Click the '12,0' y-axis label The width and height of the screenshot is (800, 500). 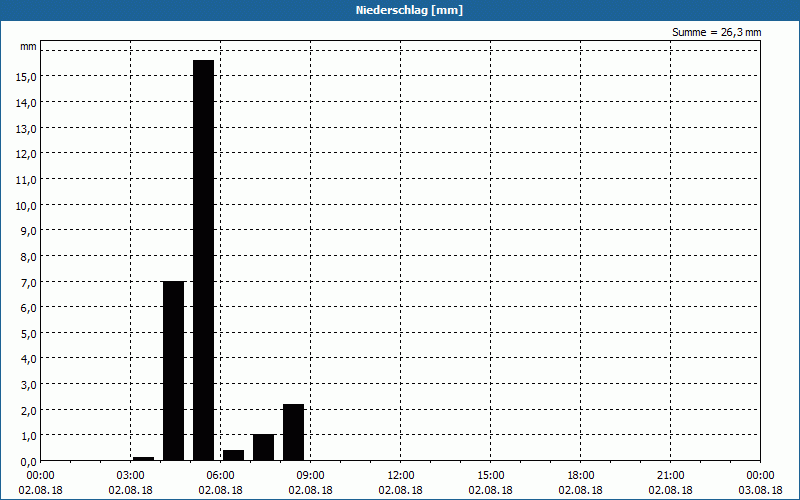[26, 154]
